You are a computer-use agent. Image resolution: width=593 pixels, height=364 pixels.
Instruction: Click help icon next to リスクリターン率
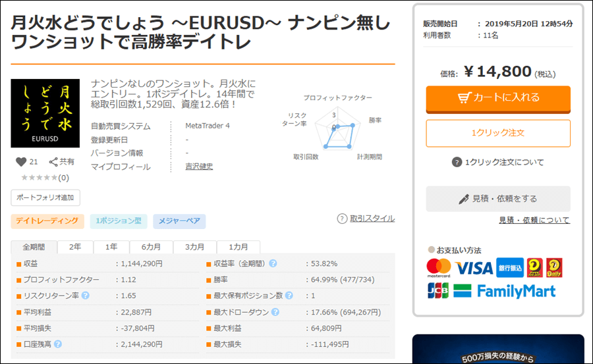click(85, 296)
